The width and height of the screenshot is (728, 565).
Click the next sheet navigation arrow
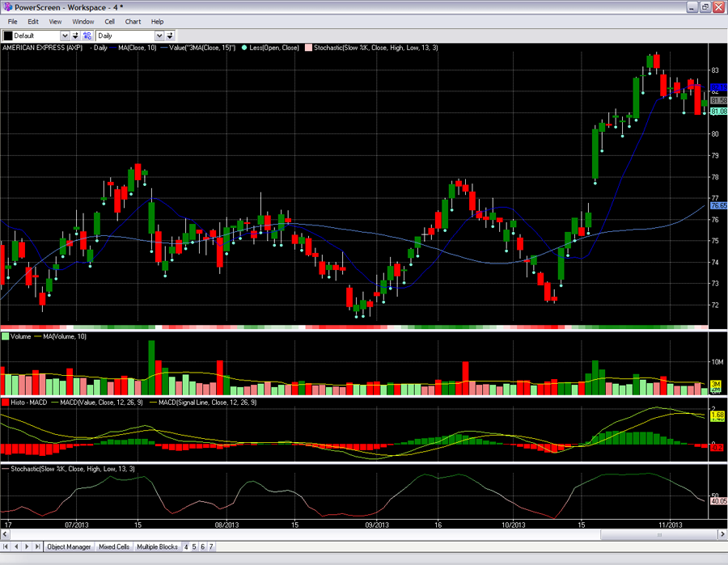click(x=26, y=547)
